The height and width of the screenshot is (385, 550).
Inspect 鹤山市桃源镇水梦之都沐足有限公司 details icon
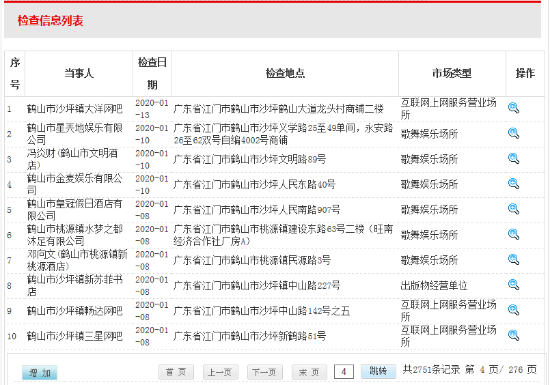513,234
